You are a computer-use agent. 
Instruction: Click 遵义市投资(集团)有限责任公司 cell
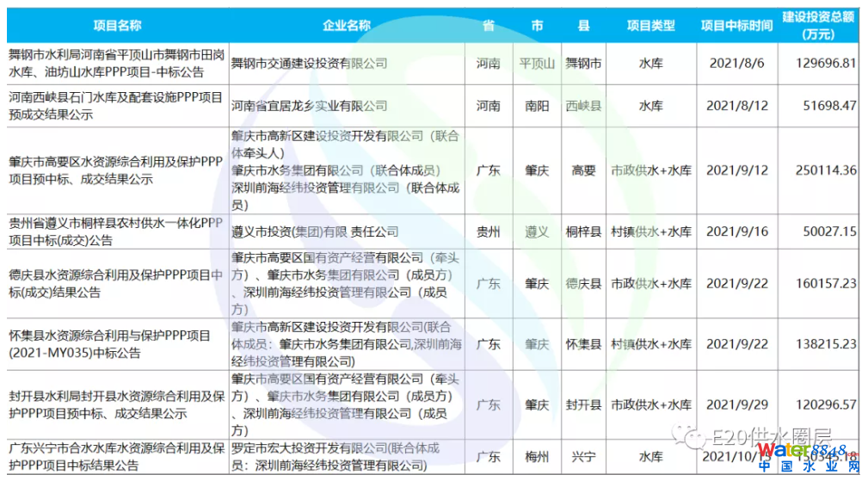pyautogui.click(x=316, y=231)
